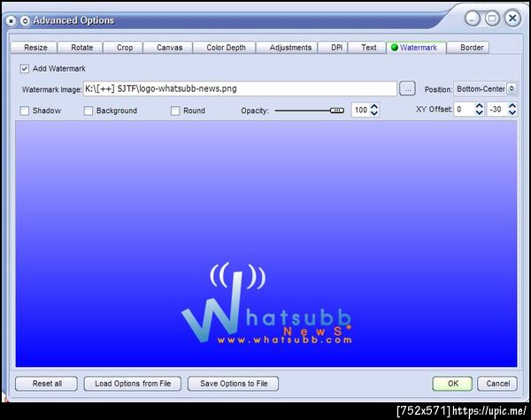
Task: Decrease the X offset with down arrow
Action: (x=479, y=112)
